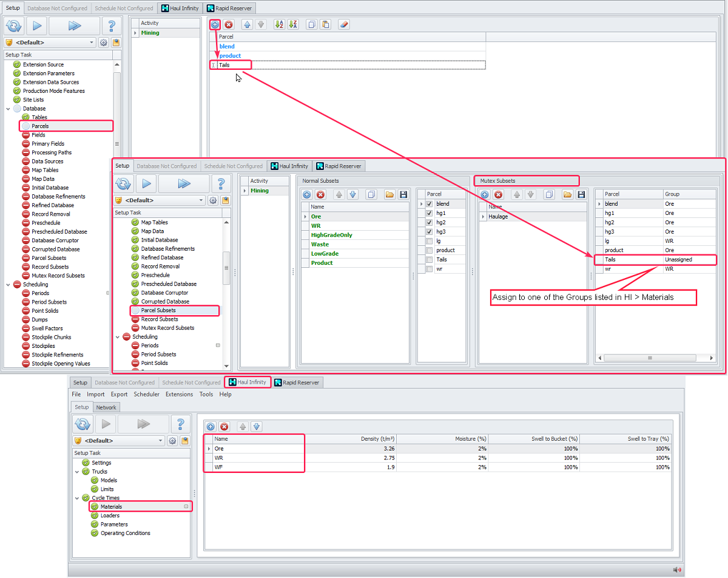
Task: Collapse the Trucks tree node
Action: point(77,472)
